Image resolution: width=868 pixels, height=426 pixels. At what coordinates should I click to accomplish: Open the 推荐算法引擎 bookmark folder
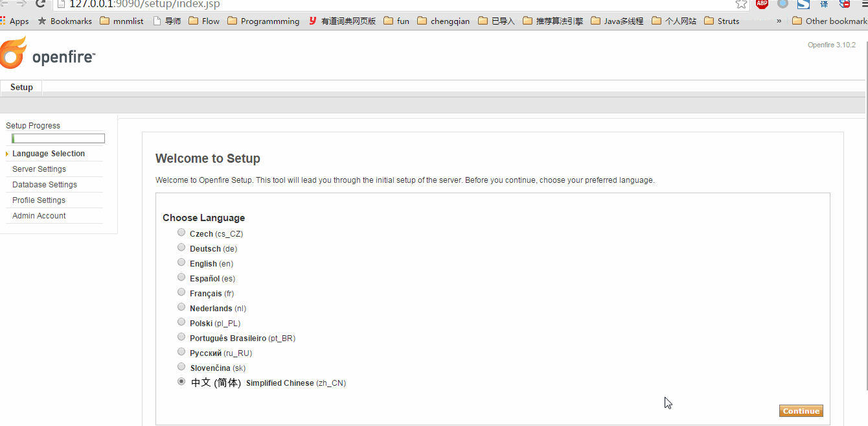(553, 21)
